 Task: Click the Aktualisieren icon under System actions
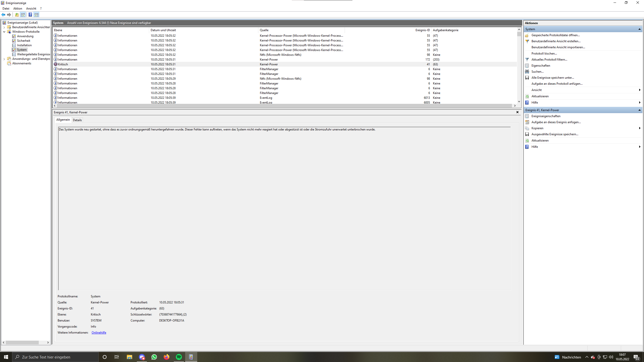(527, 96)
